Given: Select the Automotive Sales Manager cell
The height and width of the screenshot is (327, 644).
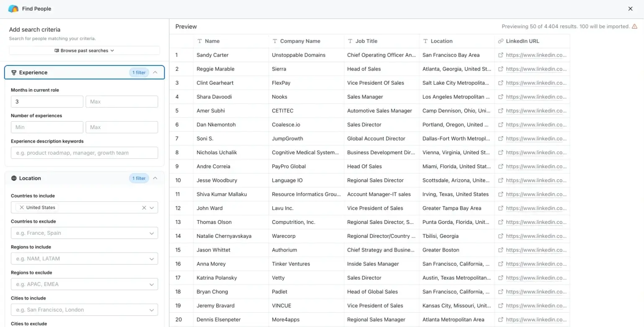Looking at the screenshot, I should click(382, 111).
